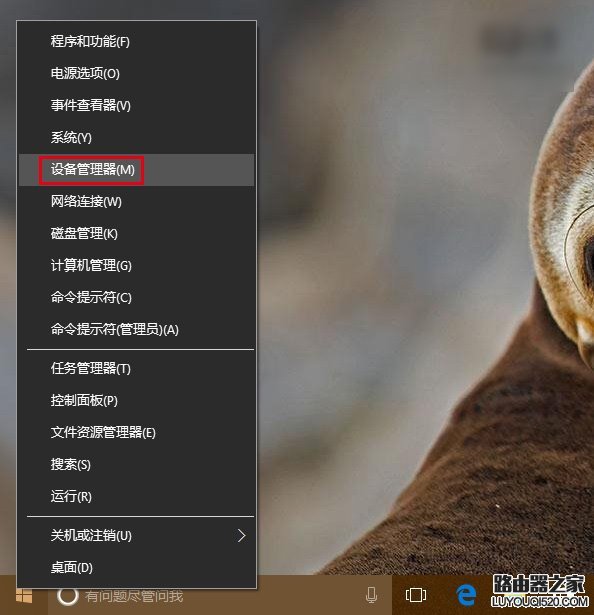This screenshot has height=615, width=594.
Task: Expand the 关机或注销(U) submenu arrow
Action: coord(241,535)
